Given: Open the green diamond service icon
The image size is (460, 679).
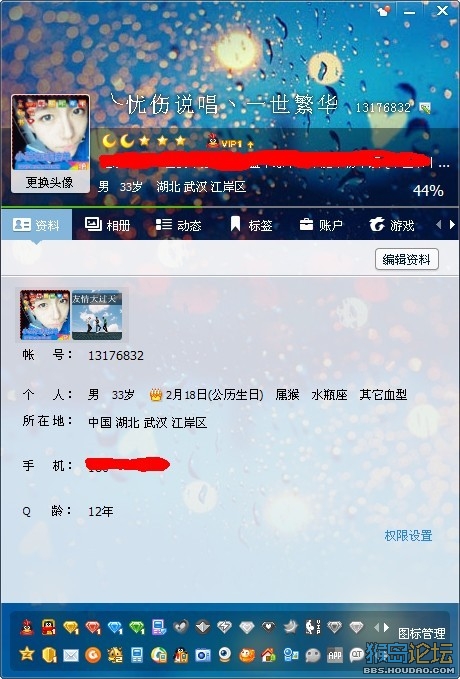Looking at the screenshot, I should [x=137, y=627].
